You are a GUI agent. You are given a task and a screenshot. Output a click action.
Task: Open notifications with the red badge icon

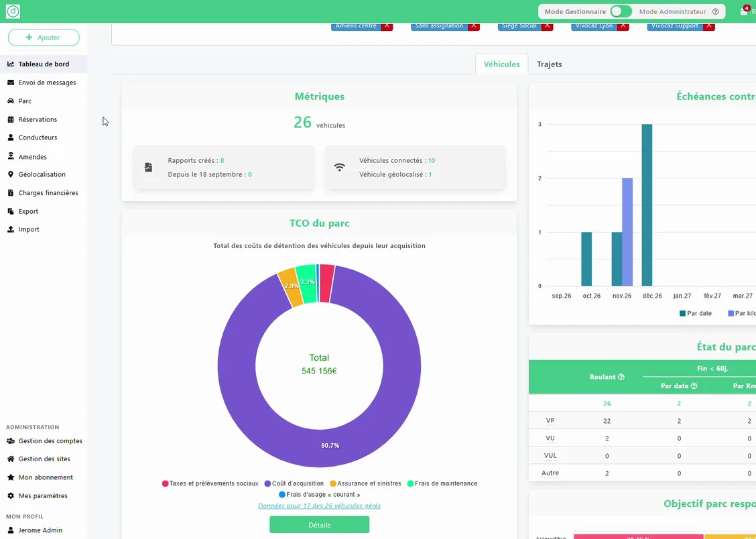point(745,11)
